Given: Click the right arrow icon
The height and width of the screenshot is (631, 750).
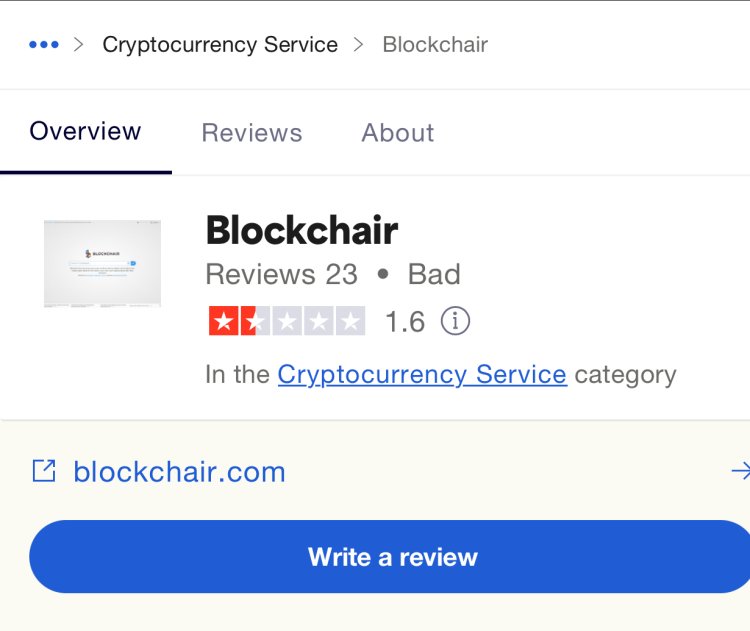Looking at the screenshot, I should 740,471.
